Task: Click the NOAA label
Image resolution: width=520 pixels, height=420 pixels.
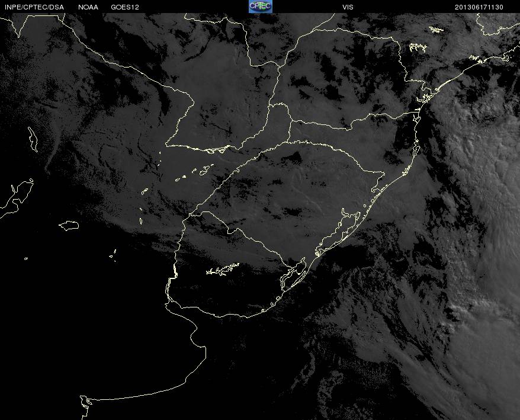Action: click(x=88, y=7)
